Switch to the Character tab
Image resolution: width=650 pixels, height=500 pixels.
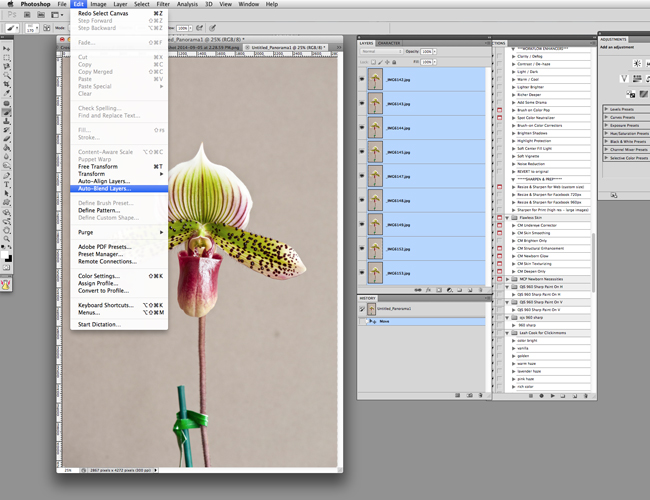pos(389,43)
